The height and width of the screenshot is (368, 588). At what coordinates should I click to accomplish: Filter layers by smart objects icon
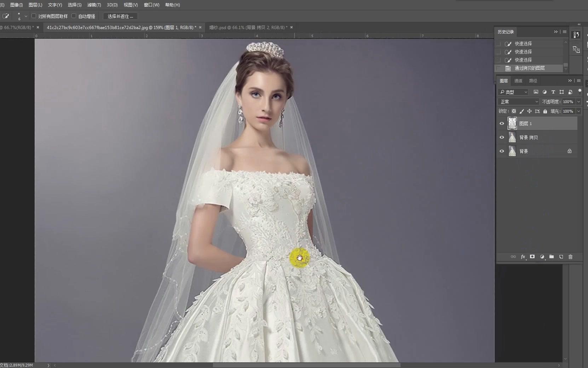(570, 92)
